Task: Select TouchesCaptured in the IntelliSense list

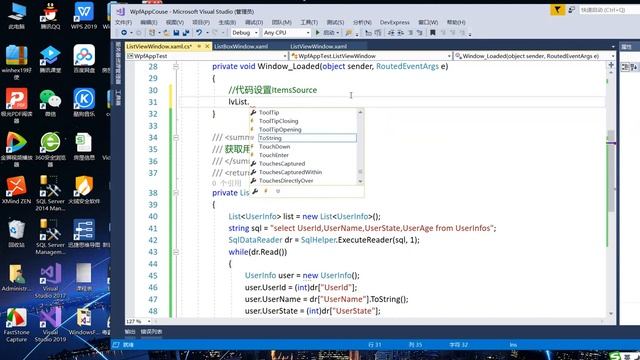Action: (282, 164)
